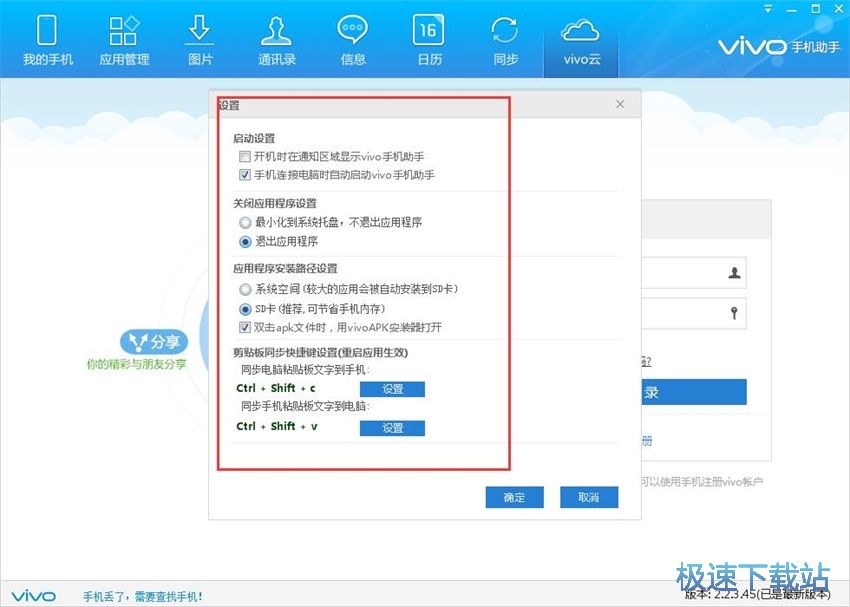Click 设置 button for Ctrl+Shift+c shortcut
Screen dimensions: 850x607
[x=392, y=389]
